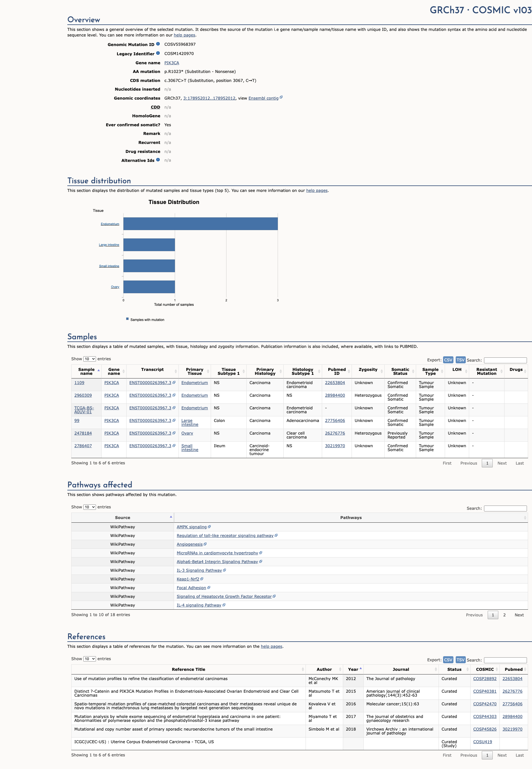The image size is (532, 769).
Task: Click external link icon of sample 1109 transcript
Action: [174, 382]
